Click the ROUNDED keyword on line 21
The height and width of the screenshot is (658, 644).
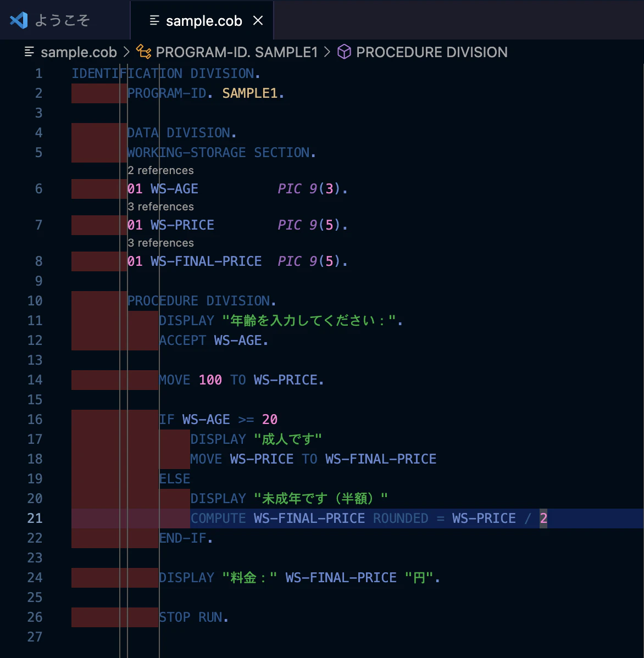[x=401, y=518]
